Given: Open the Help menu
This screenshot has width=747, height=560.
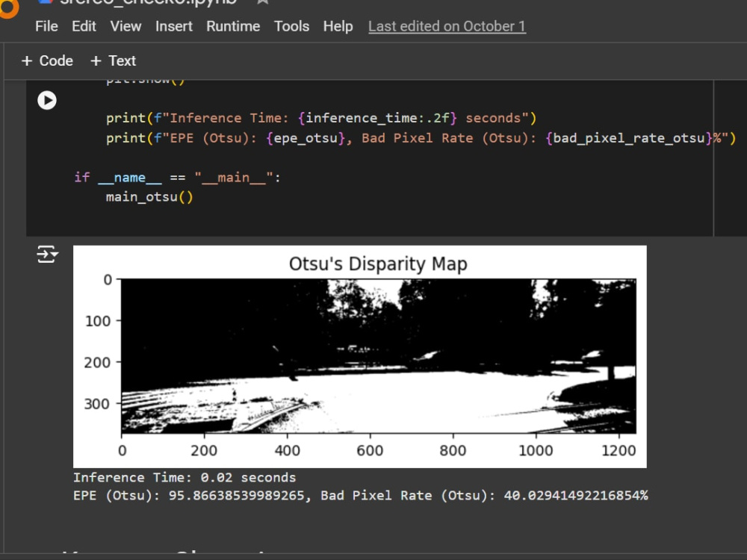Looking at the screenshot, I should point(338,26).
